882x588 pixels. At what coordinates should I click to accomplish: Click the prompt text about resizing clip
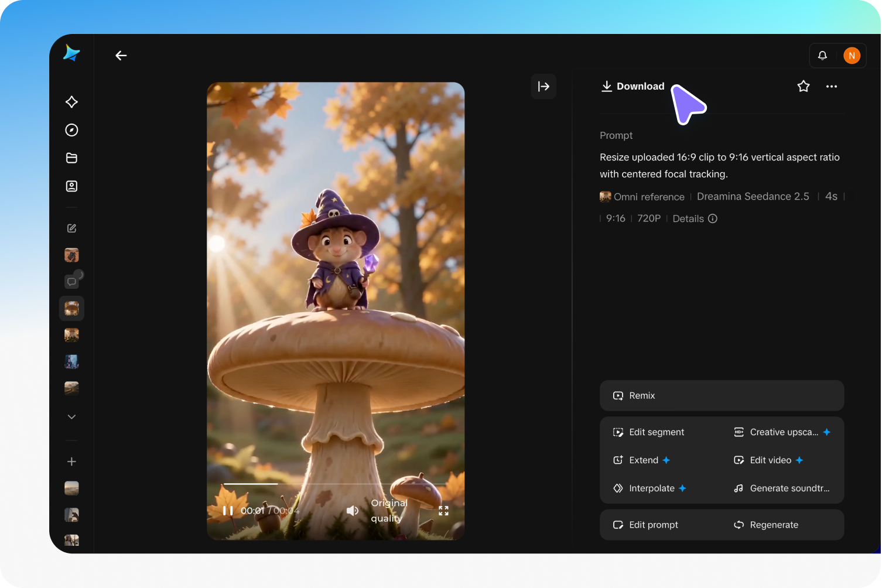[720, 166]
